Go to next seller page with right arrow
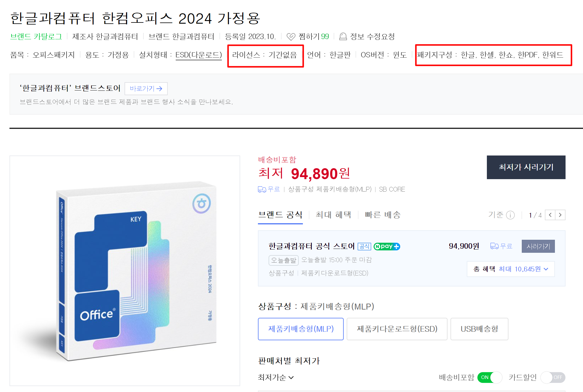The width and height of the screenshot is (583, 392). pyautogui.click(x=560, y=215)
